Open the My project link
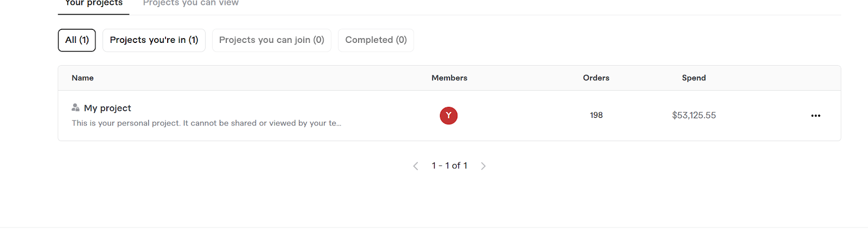This screenshot has width=868, height=234. [107, 108]
